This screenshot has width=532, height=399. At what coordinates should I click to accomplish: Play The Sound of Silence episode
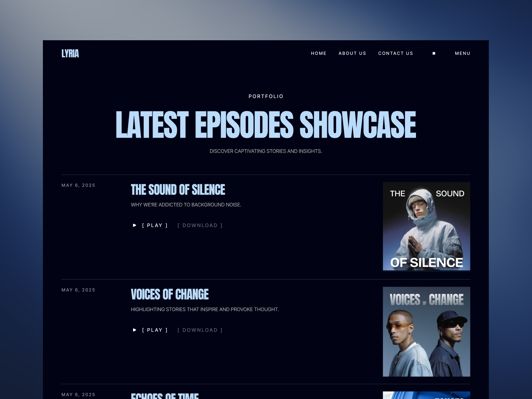coord(155,225)
